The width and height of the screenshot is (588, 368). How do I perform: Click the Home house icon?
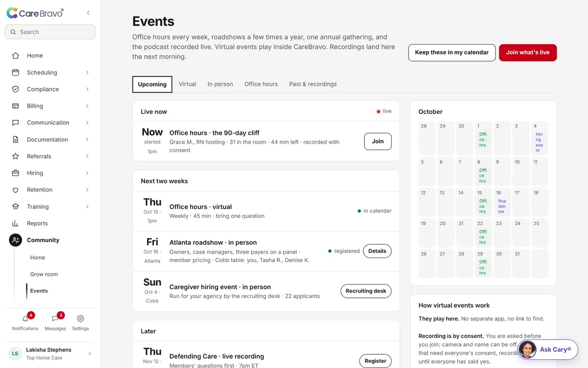[x=16, y=55]
